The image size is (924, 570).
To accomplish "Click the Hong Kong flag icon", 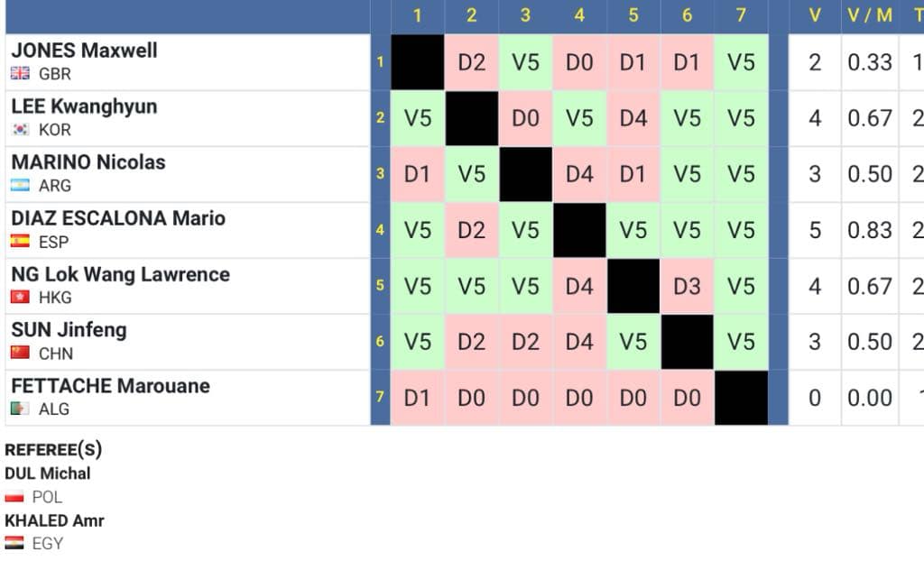I will pos(20,298).
